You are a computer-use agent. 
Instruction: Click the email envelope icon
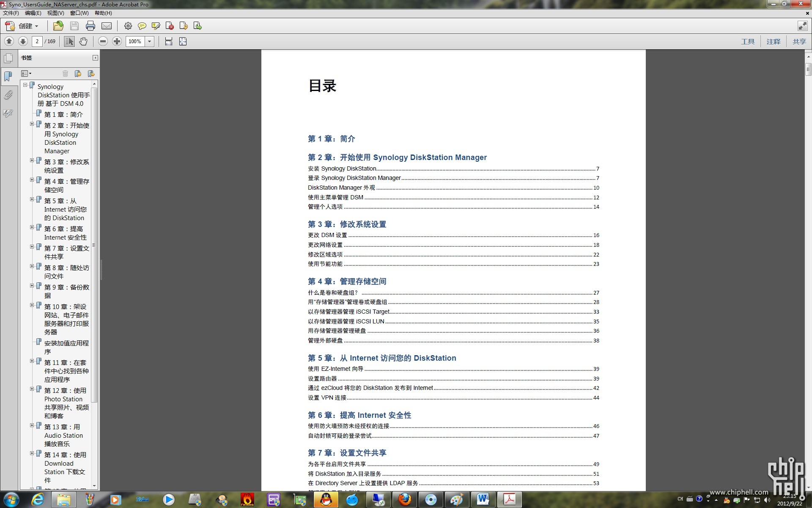pyautogui.click(x=107, y=26)
